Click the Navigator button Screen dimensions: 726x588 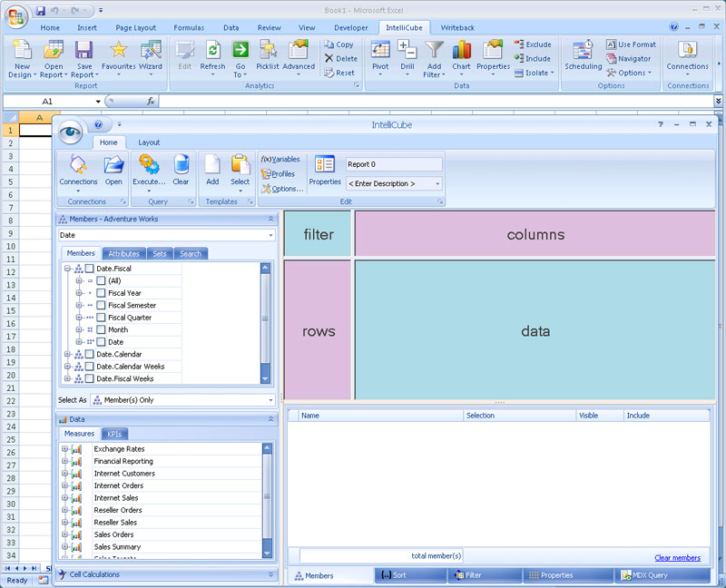point(629,59)
